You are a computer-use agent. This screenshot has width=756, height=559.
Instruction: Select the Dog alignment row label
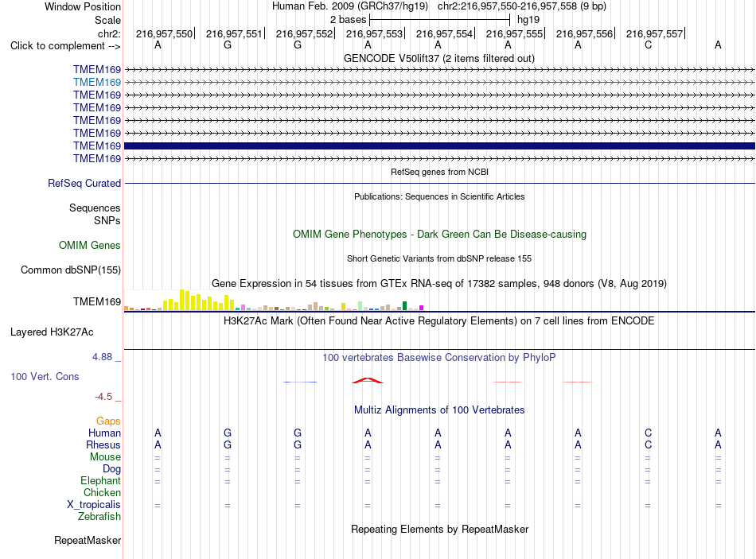(111, 469)
